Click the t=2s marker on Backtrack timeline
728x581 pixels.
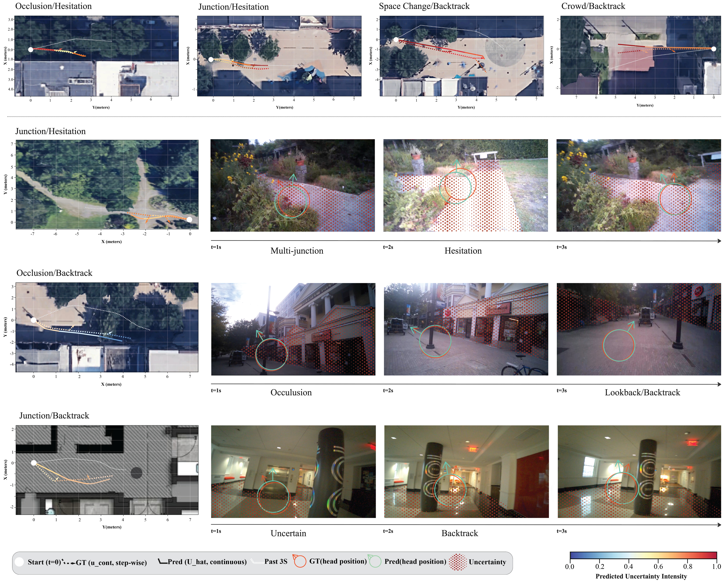[388, 531]
